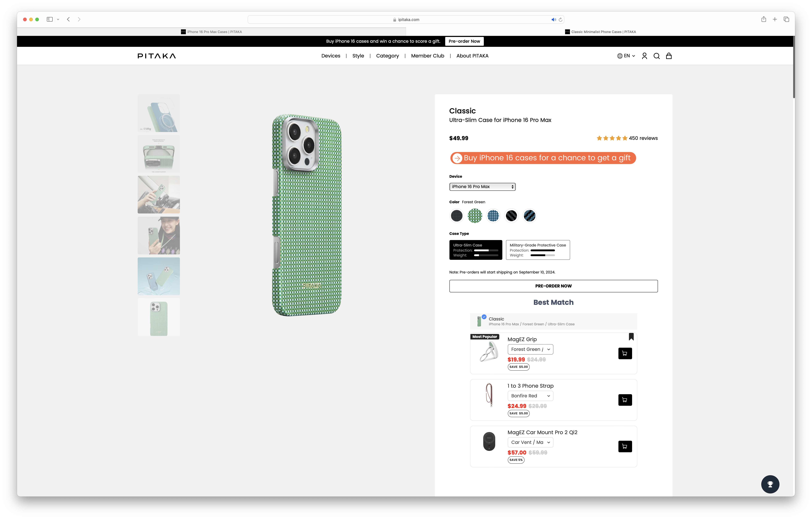Click the Safari share icon
The height and width of the screenshot is (519, 812).
point(763,20)
